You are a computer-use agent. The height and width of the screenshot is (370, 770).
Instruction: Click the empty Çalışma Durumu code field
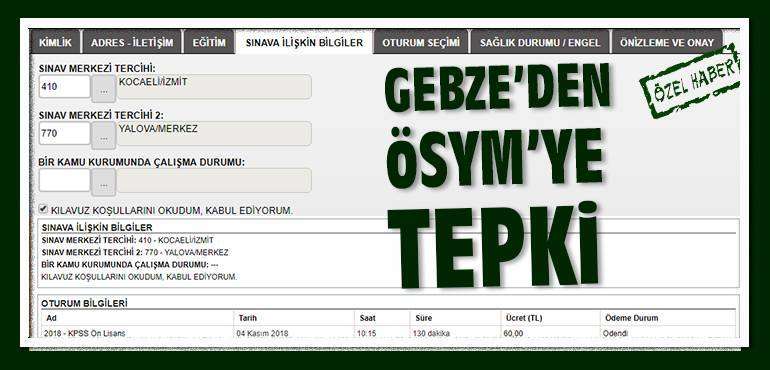pos(65,180)
